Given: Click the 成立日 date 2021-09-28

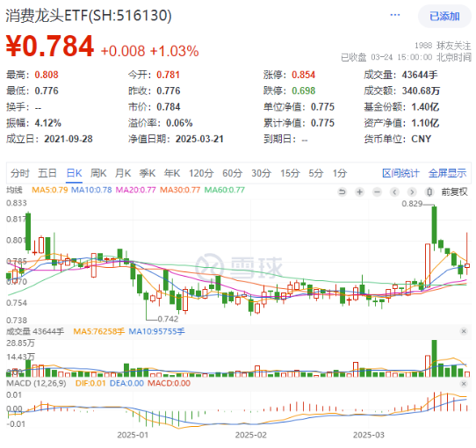Looking at the screenshot, I should pos(69,139).
